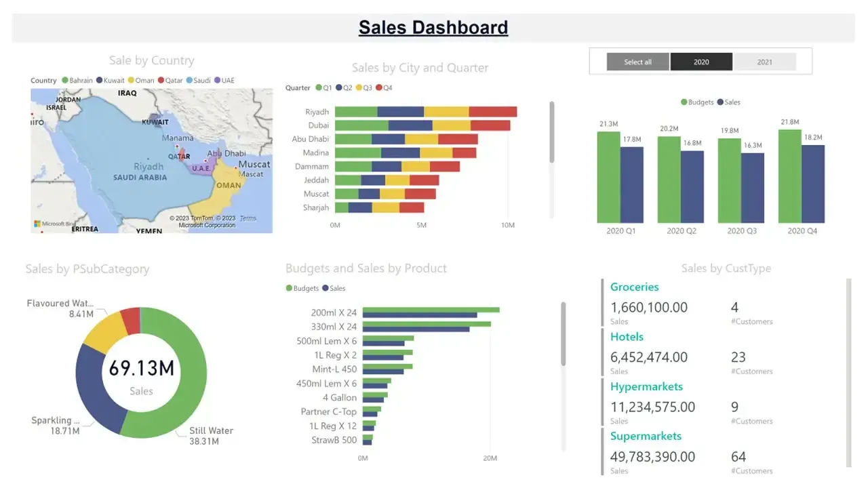This screenshot has width=868, height=488.
Task: Filter dashboard to year 2020
Action: pos(701,62)
